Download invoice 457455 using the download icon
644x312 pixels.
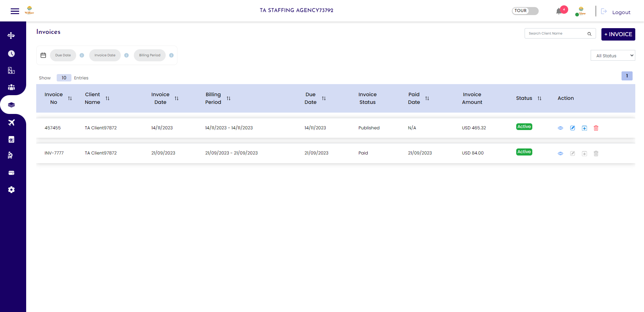pos(585,128)
